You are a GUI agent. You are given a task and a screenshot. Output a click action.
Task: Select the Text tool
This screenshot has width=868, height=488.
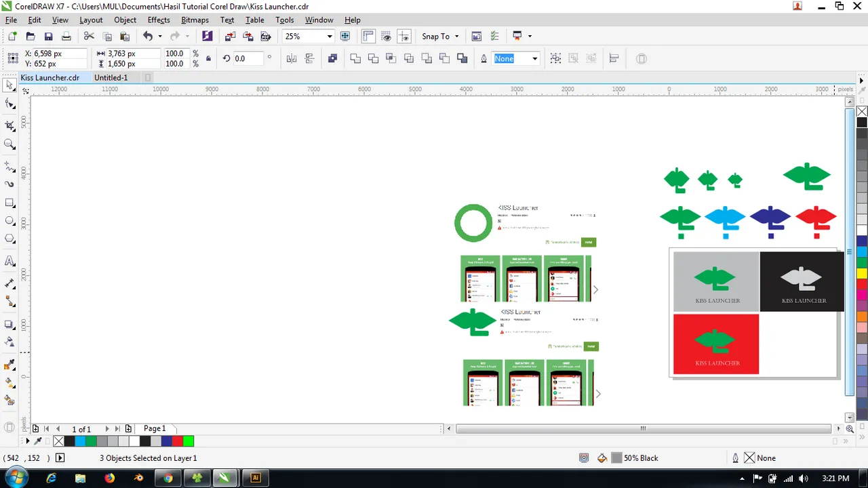9,261
